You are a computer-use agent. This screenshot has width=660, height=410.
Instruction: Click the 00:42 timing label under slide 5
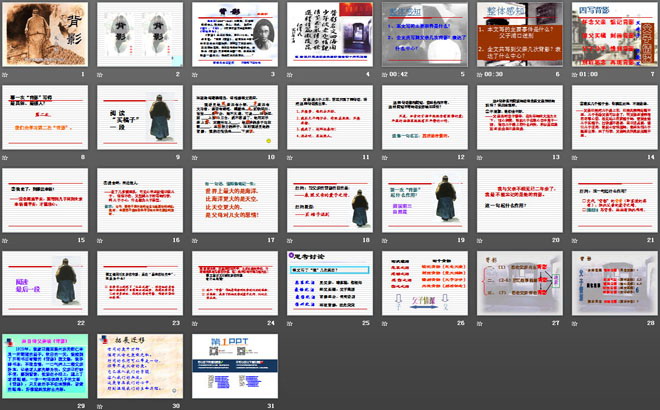400,74
